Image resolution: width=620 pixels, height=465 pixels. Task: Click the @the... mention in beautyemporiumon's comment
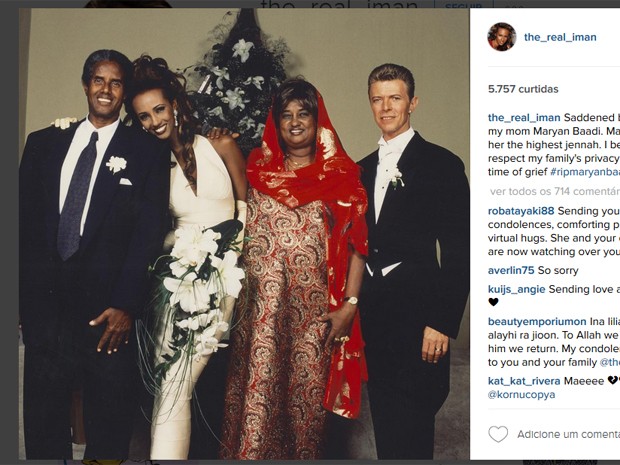point(610,362)
